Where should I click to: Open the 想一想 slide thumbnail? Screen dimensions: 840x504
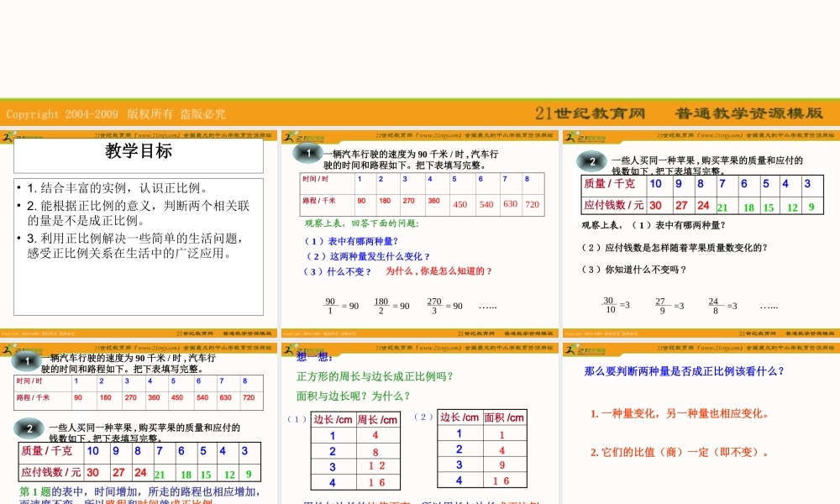[420, 423]
